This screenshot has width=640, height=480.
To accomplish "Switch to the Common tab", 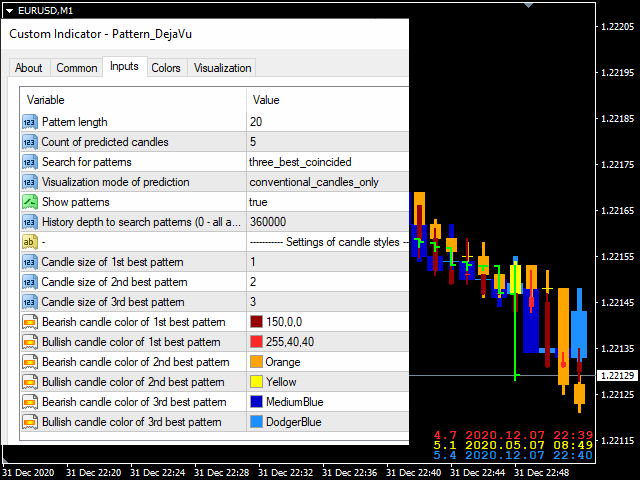I will (77, 68).
